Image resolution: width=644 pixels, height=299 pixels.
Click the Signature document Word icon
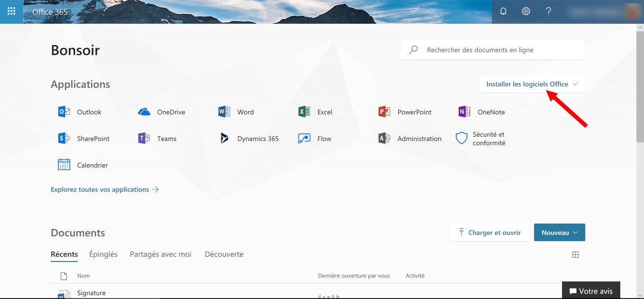click(63, 295)
